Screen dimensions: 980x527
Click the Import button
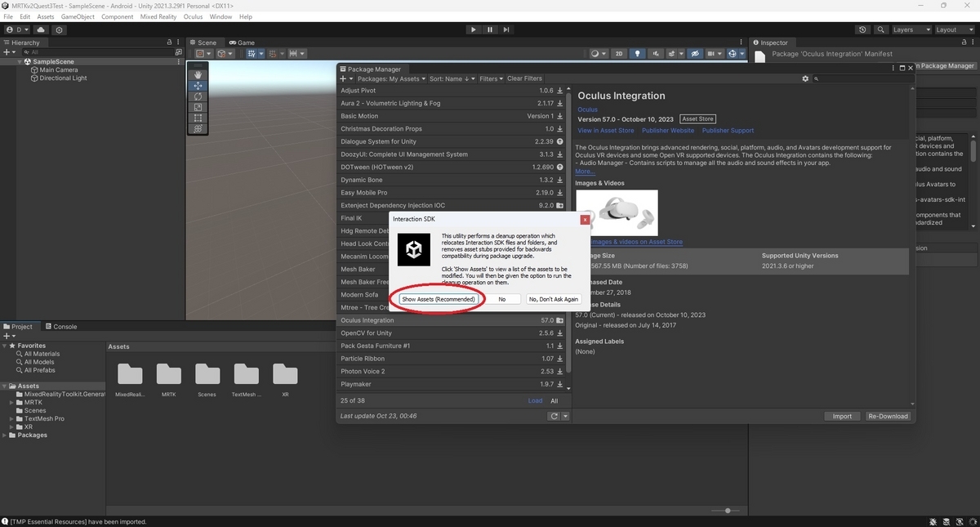pyautogui.click(x=842, y=416)
